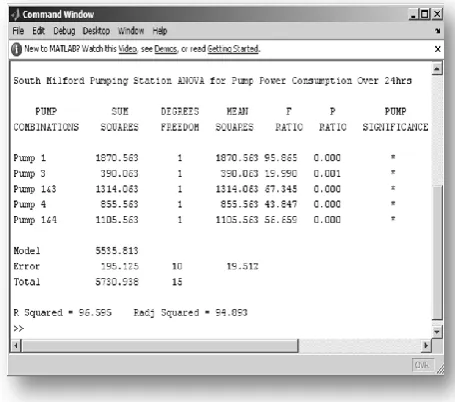Dismiss the New to MATLAB info bar
This screenshot has height=402, width=455.
click(438, 49)
